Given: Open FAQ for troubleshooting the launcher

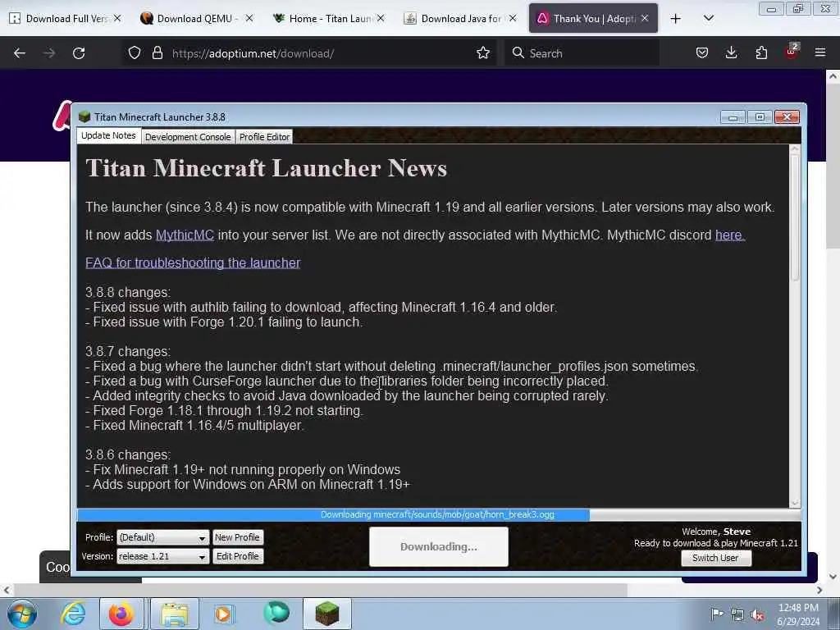Looking at the screenshot, I should tap(193, 263).
